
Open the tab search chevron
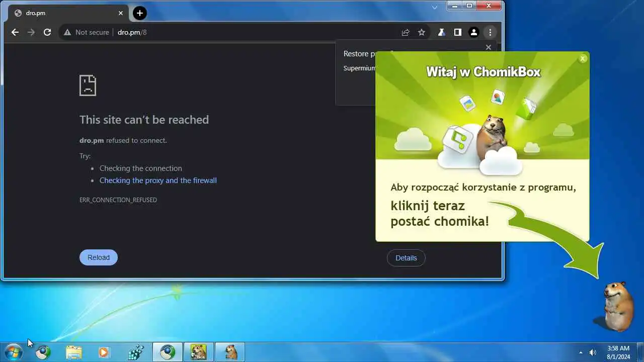435,8
